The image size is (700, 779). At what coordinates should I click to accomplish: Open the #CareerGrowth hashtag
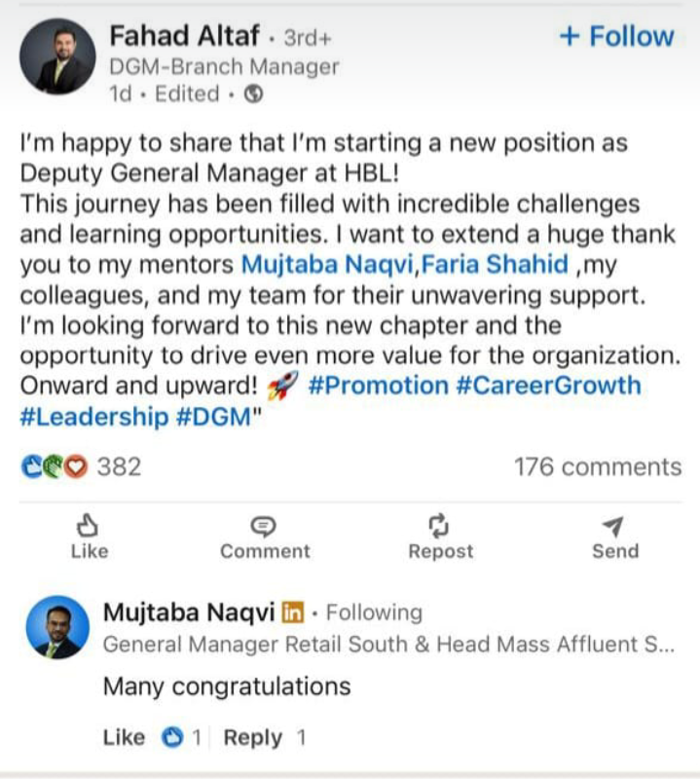pyautogui.click(x=548, y=385)
